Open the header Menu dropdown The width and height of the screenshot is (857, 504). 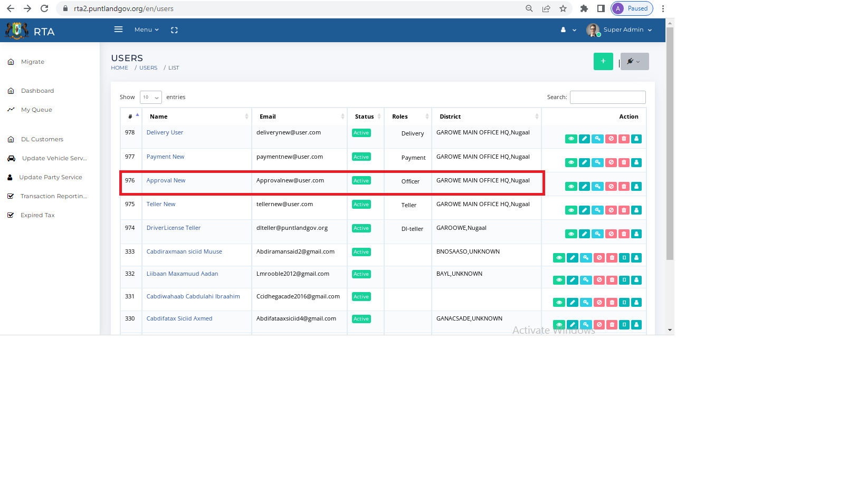point(146,30)
